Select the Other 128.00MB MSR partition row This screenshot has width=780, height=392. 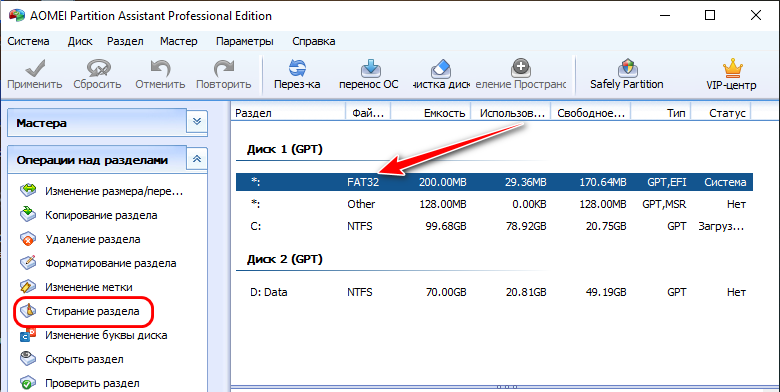pos(494,204)
